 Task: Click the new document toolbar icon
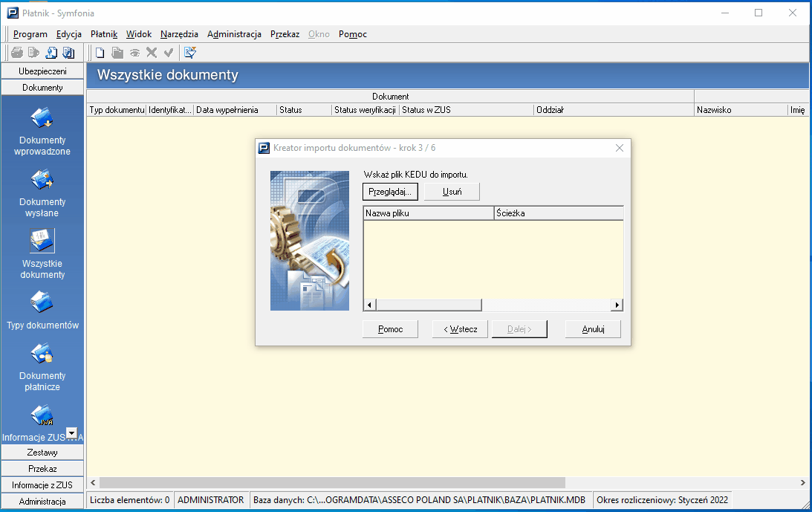tap(100, 52)
